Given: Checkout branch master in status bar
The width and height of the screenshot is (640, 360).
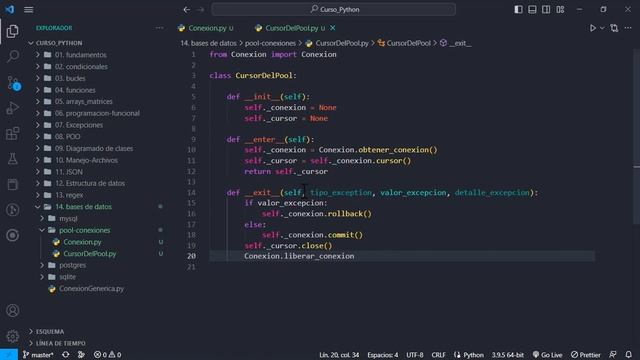Looking at the screenshot, I should click(38, 355).
